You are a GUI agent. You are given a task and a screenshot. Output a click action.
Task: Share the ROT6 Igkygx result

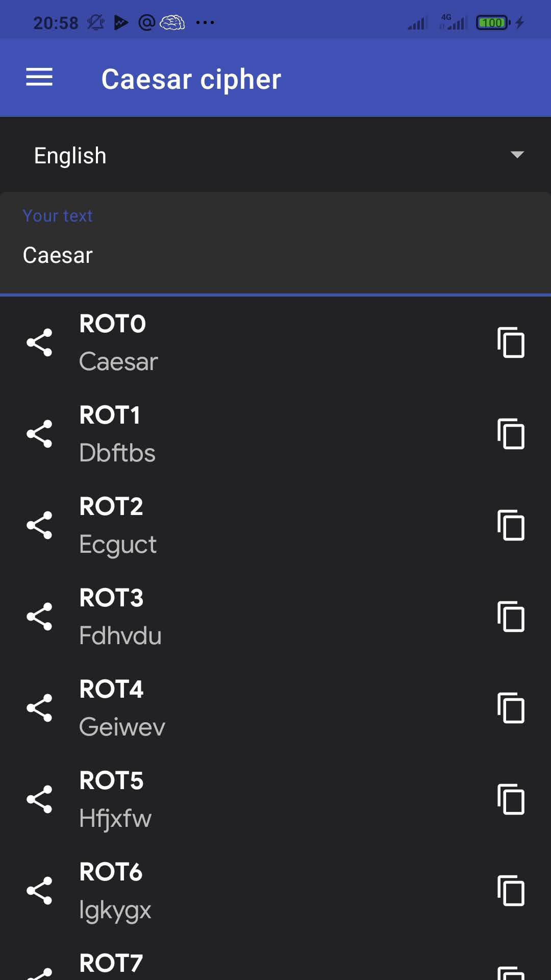click(39, 891)
